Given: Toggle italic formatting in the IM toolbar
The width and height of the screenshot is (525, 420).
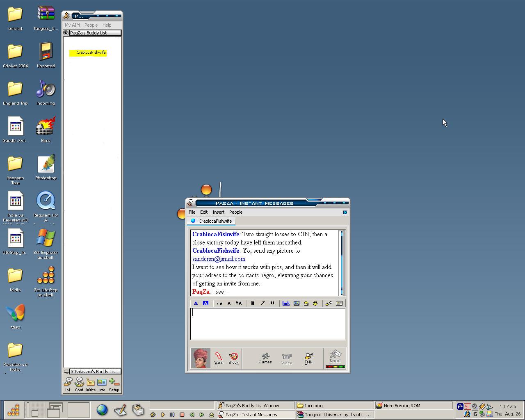Looking at the screenshot, I should click(x=262, y=304).
